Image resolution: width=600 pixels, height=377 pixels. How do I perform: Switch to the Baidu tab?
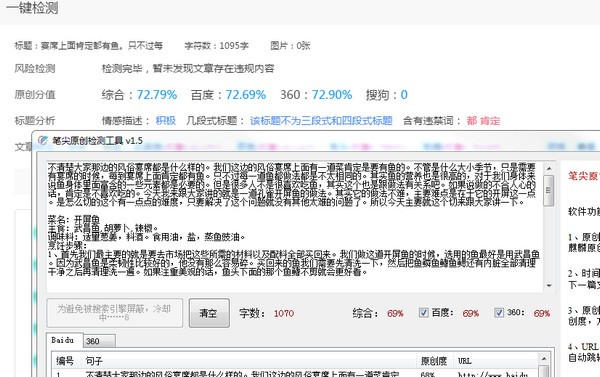click(x=64, y=340)
